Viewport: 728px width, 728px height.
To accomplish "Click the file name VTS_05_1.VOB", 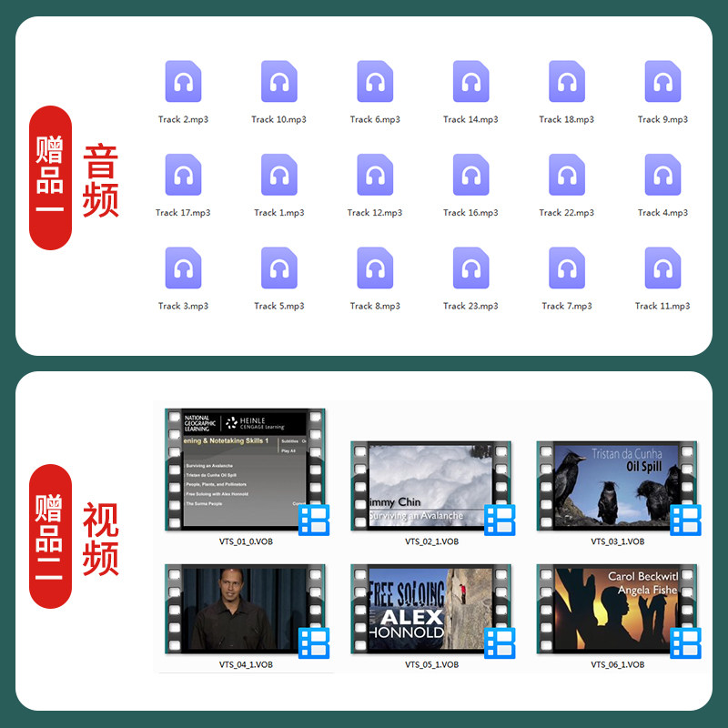I will coord(431,664).
